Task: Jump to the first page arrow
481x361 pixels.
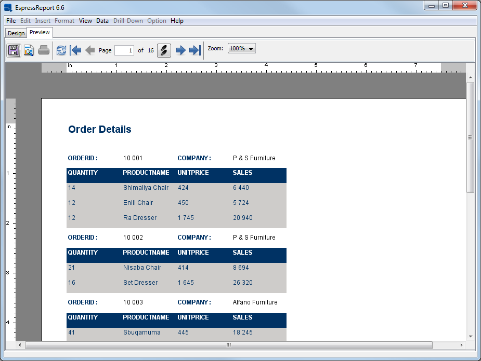Action: point(76,50)
